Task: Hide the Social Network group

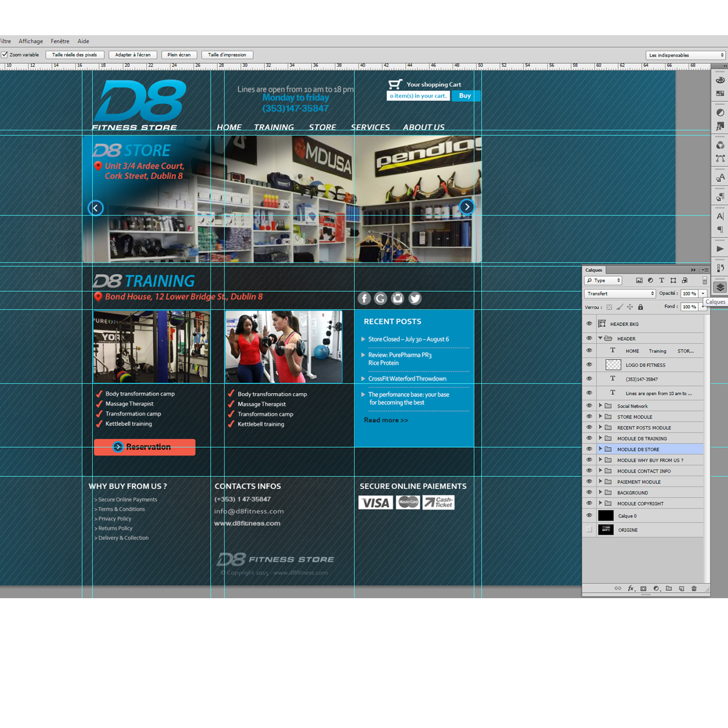Action: (x=589, y=406)
